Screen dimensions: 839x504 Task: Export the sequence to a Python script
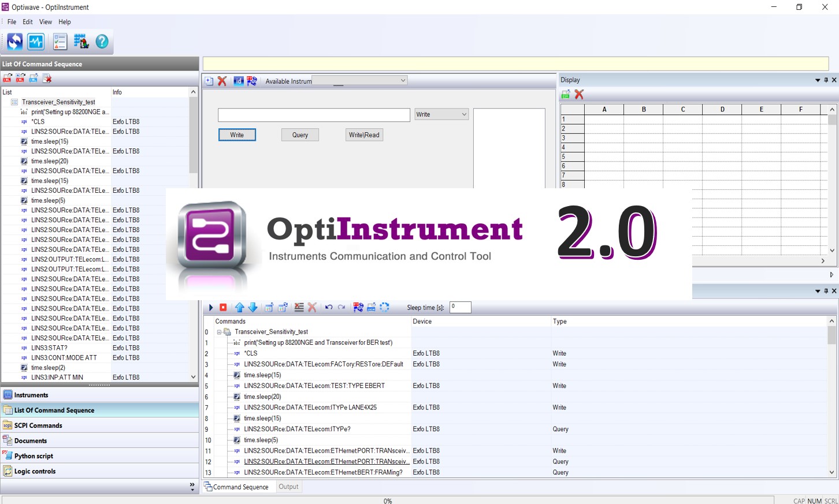359,307
